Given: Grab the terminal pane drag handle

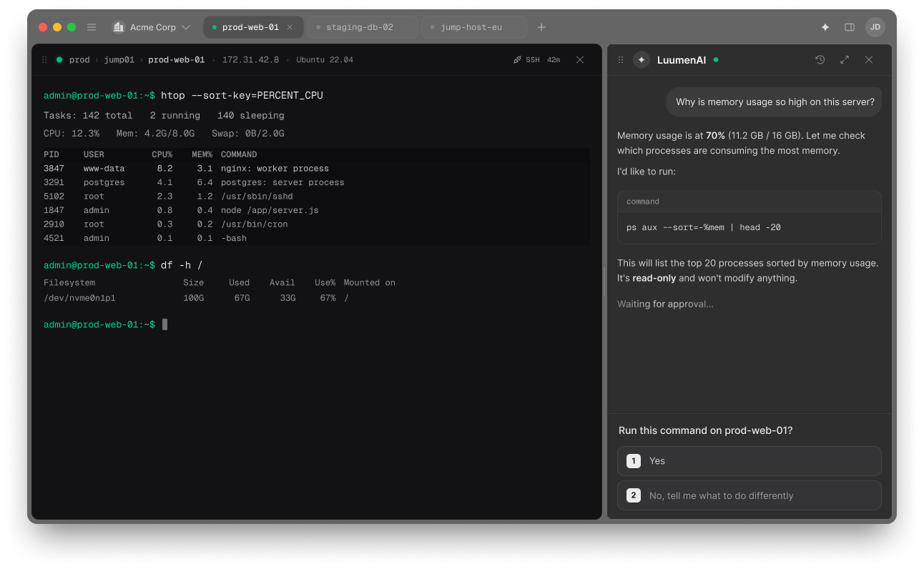Looking at the screenshot, I should [44, 60].
